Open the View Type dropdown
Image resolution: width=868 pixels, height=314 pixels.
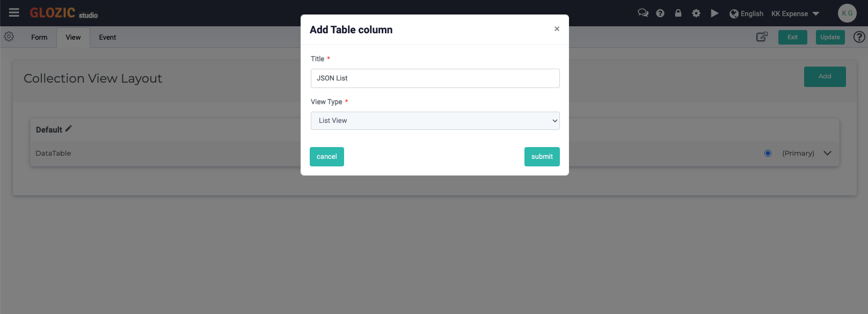435,121
